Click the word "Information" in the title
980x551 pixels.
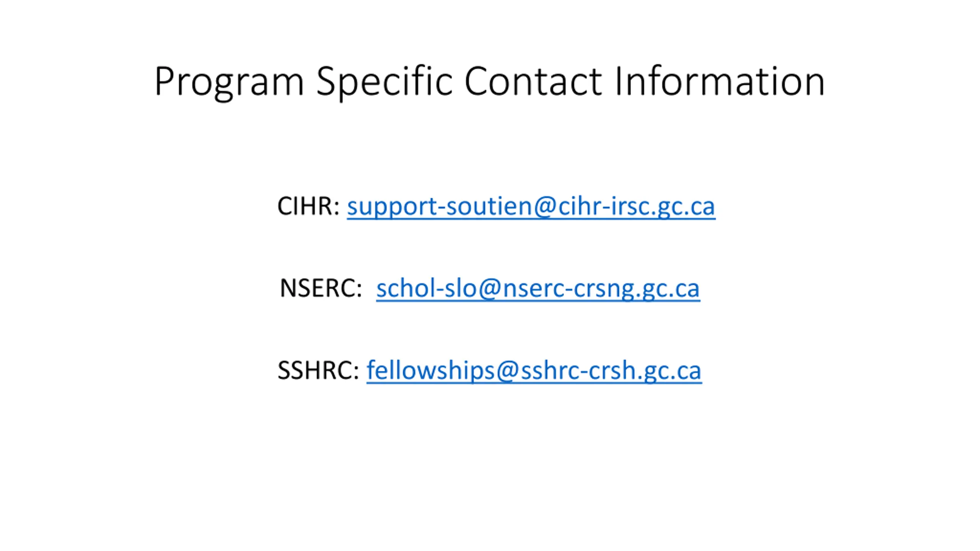pyautogui.click(x=720, y=81)
